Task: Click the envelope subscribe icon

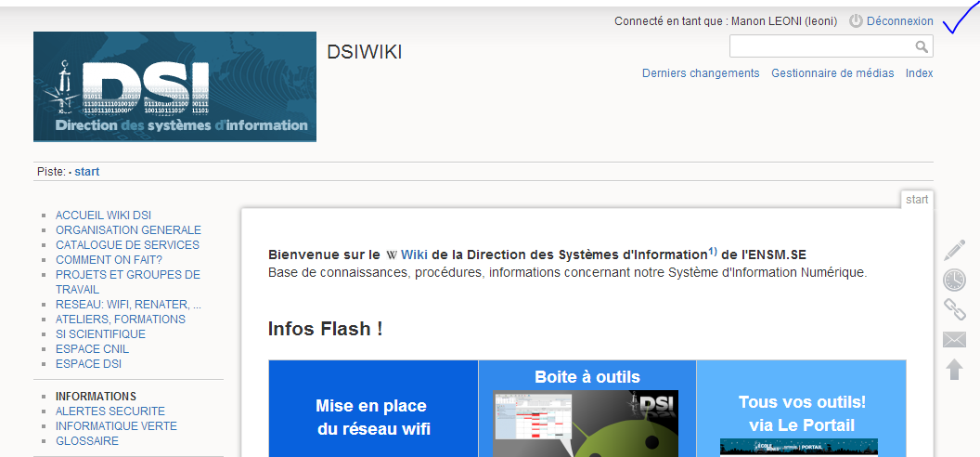Action: 954,340
